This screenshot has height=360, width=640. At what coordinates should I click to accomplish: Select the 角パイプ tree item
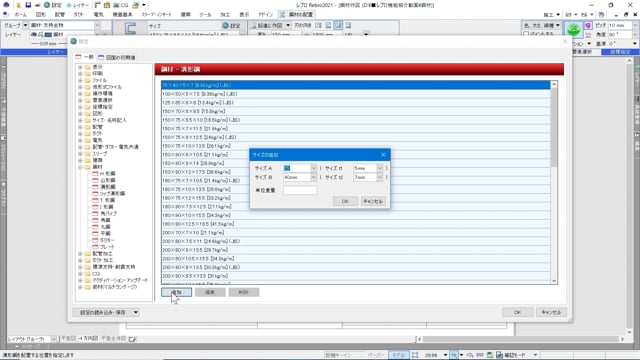(108, 213)
